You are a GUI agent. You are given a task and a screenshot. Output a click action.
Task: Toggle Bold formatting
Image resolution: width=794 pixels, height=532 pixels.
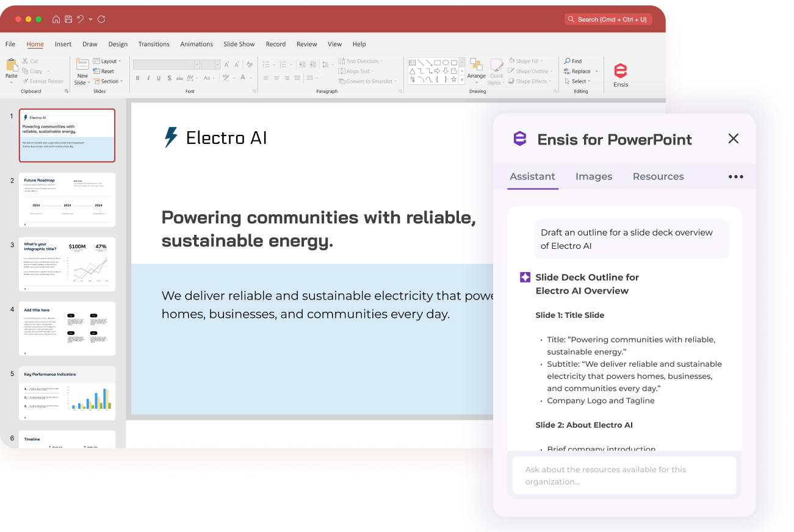point(137,78)
